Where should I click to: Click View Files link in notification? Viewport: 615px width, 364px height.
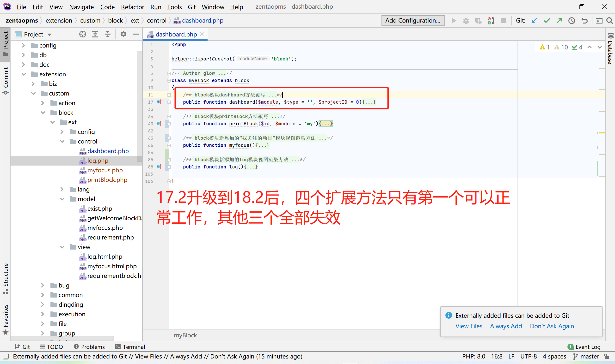coord(469,326)
